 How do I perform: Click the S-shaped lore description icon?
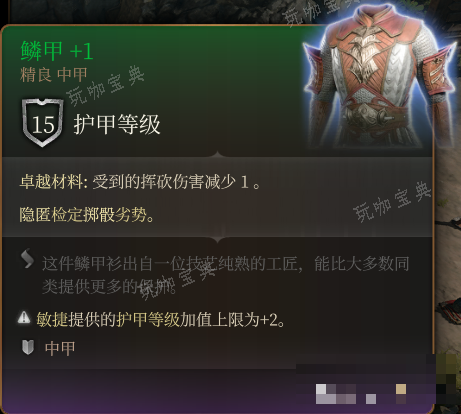click(x=27, y=258)
